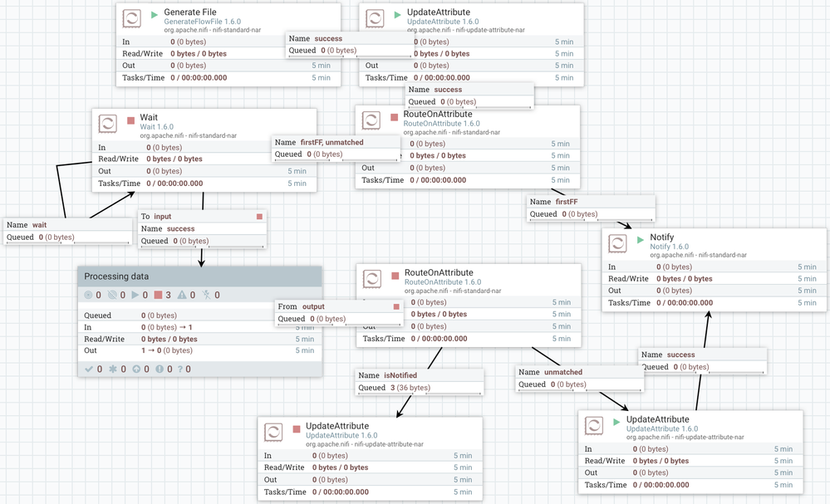830x504 pixels.
Task: Click icon of the UpdateAttribute below isNotified
Action: pyautogui.click(x=273, y=433)
